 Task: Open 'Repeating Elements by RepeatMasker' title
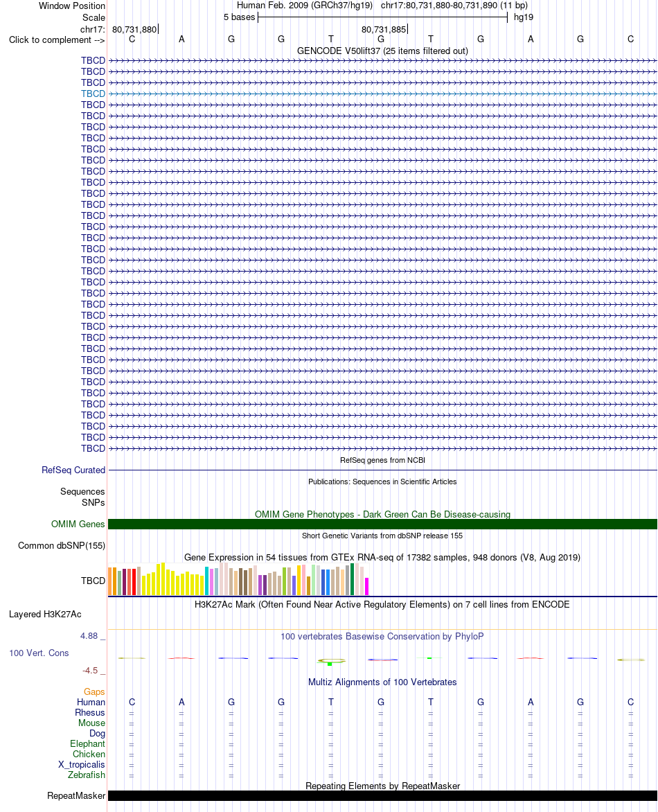(382, 786)
